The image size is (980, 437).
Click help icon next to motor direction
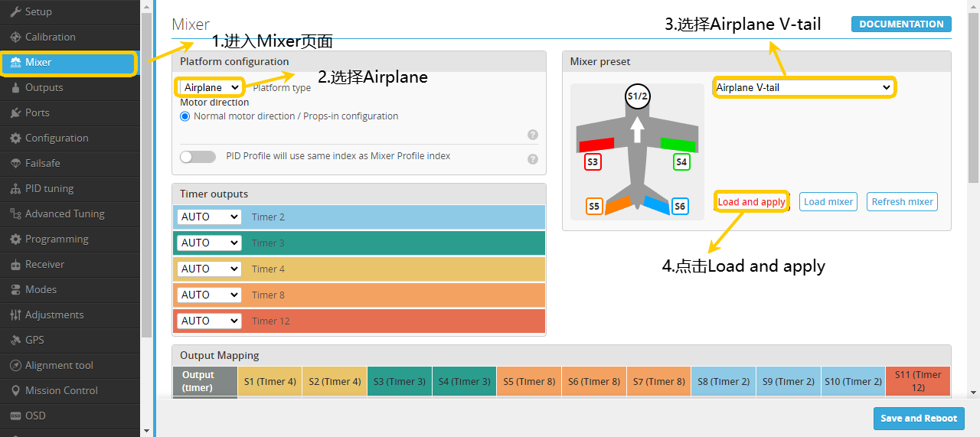[x=533, y=135]
